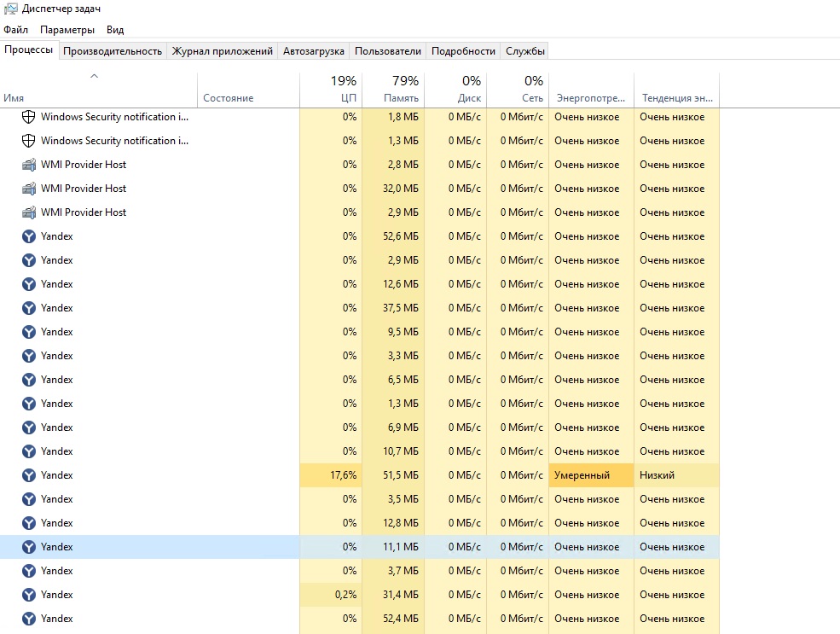Image resolution: width=840 pixels, height=634 pixels.
Task: Sort by the Сеть column header
Action: (x=518, y=90)
